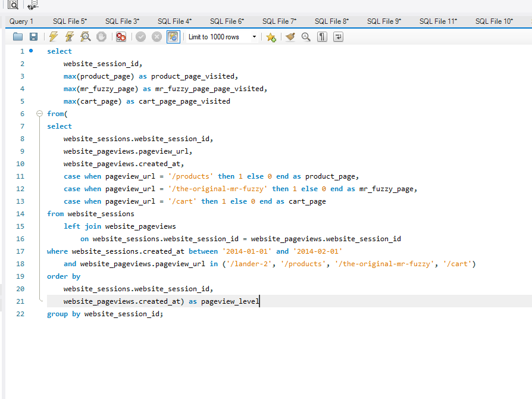Open a SQL script file with the folder icon
This screenshot has height=399, width=532.
coord(18,37)
